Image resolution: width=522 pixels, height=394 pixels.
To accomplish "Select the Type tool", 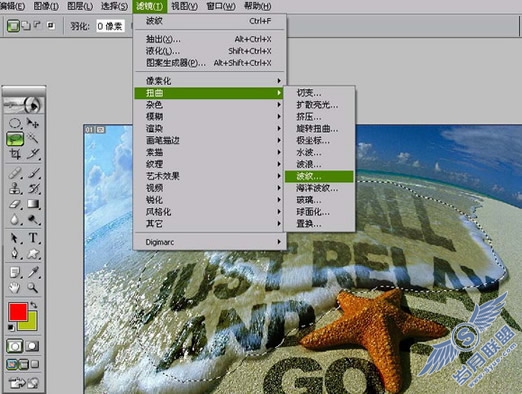I will point(33,238).
